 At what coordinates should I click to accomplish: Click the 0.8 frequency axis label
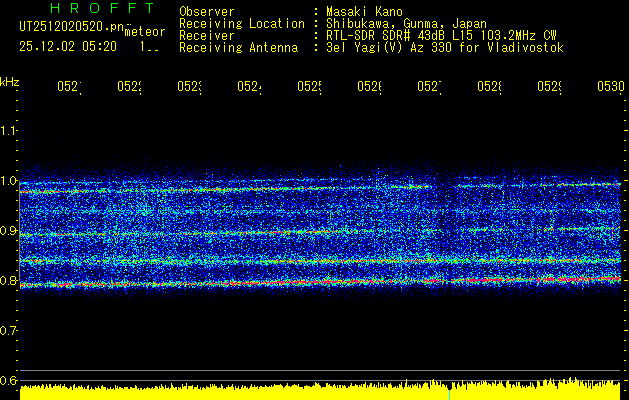pyautogui.click(x=8, y=280)
